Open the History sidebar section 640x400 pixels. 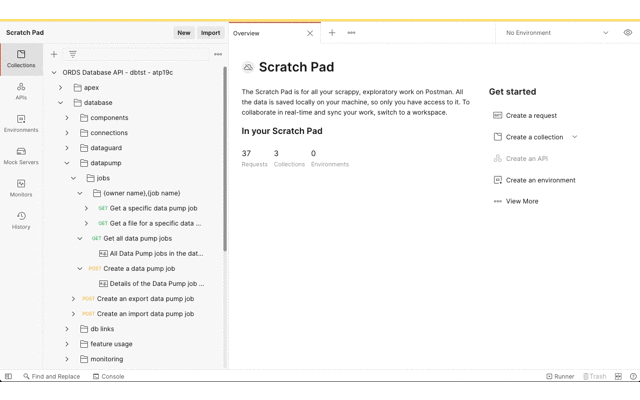[21, 220]
